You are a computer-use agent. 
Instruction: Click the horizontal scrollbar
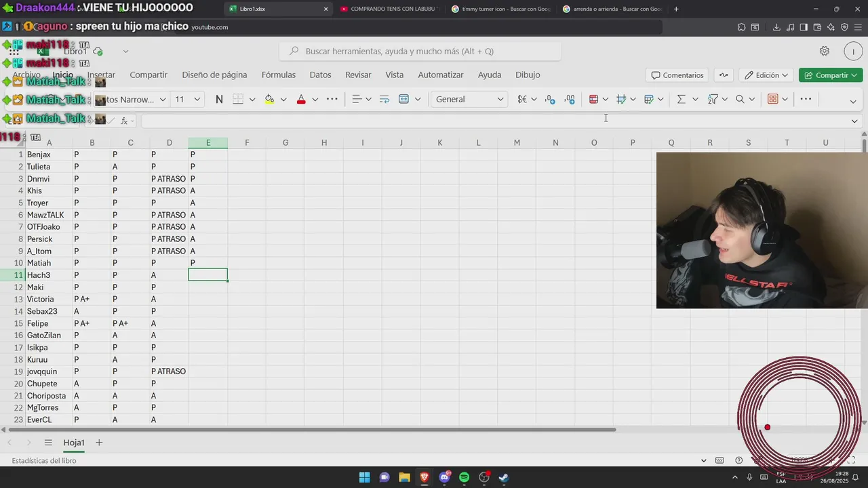[312, 430]
